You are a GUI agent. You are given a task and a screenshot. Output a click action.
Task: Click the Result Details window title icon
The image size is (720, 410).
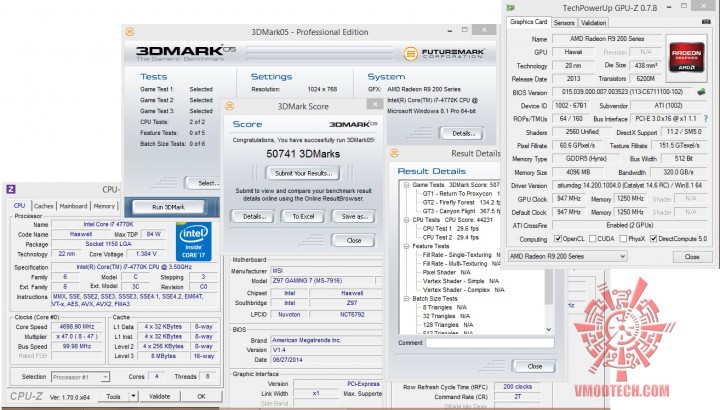pyautogui.click(x=394, y=153)
